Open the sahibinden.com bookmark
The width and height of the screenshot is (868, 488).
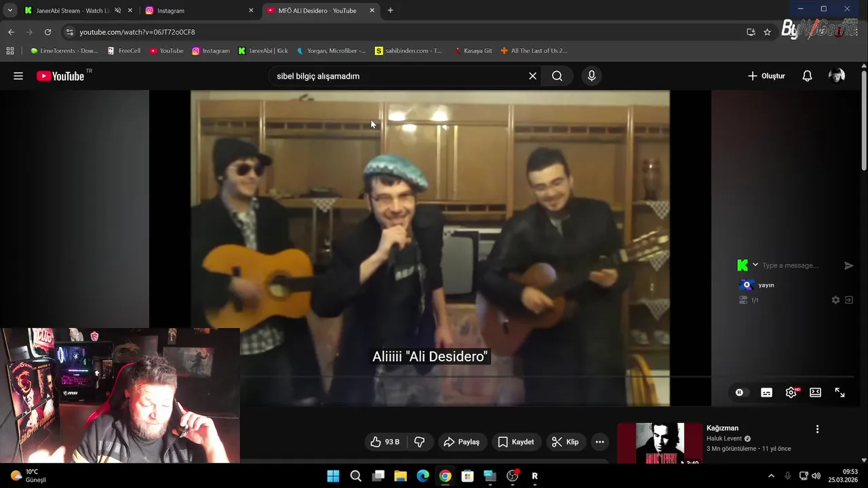click(x=408, y=51)
